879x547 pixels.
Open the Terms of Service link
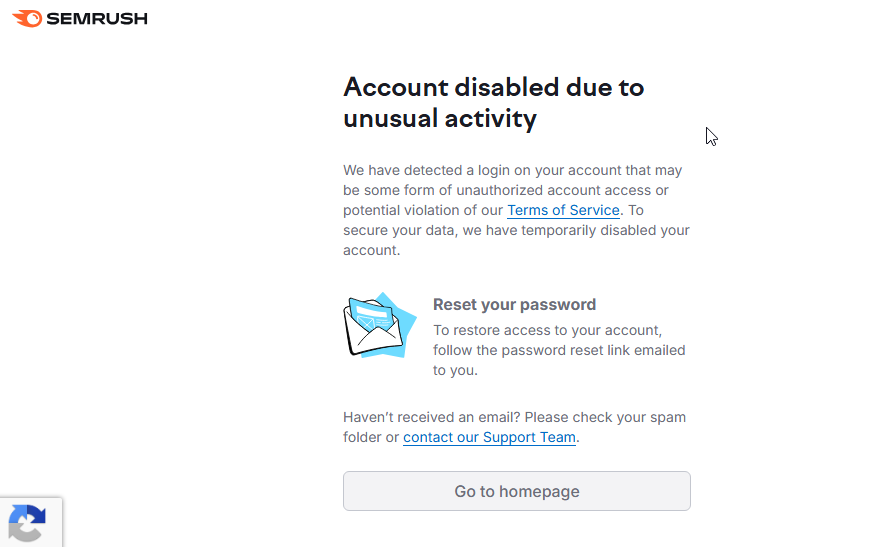(x=564, y=210)
